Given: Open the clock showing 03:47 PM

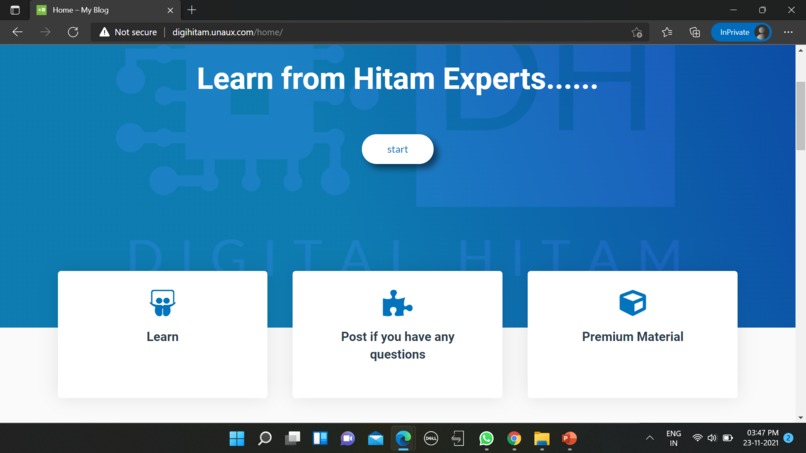Looking at the screenshot, I should pos(761,438).
